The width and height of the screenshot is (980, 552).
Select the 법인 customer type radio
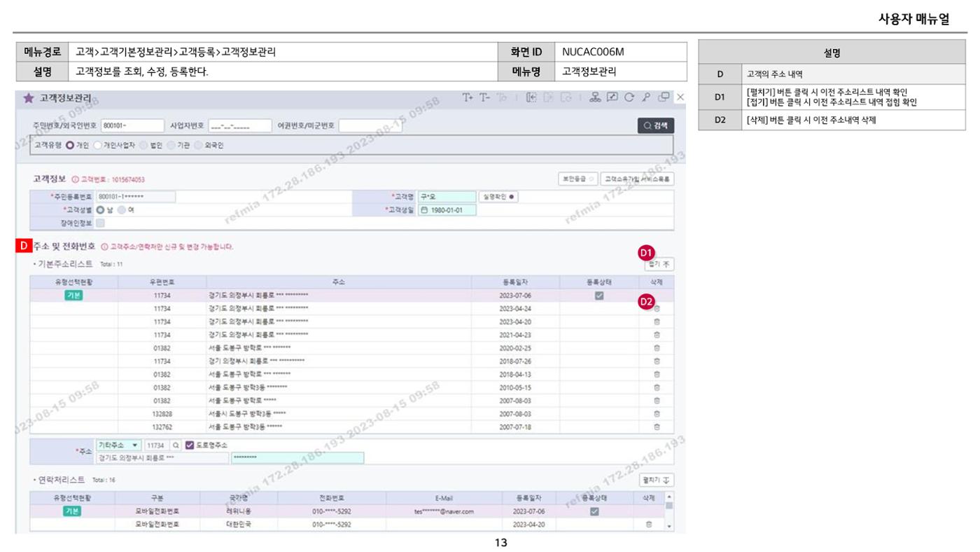[143, 146]
